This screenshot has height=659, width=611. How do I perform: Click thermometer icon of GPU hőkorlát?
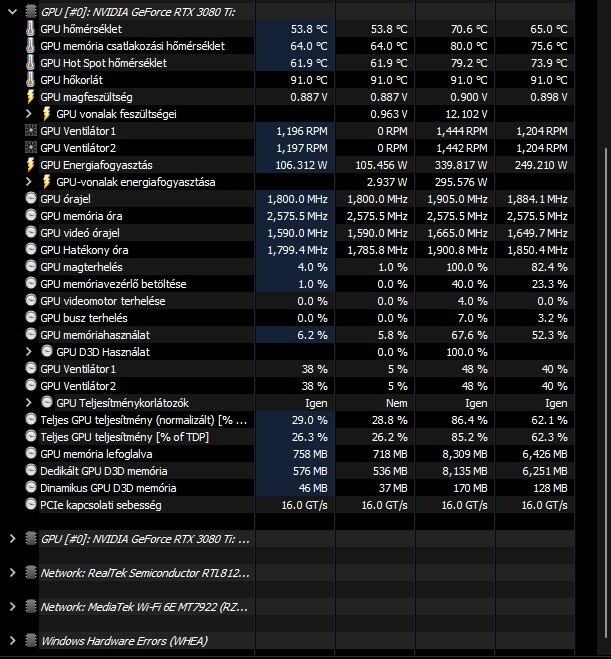pyautogui.click(x=30, y=79)
